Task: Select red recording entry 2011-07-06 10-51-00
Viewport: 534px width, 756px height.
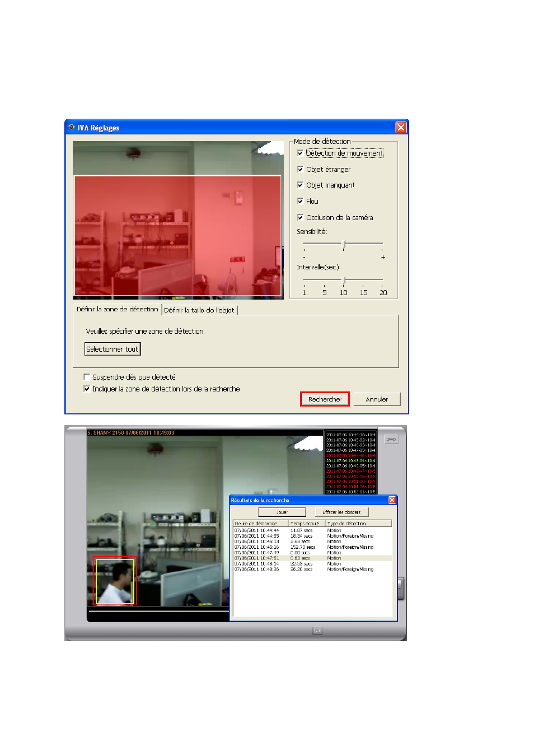Action: tap(351, 482)
